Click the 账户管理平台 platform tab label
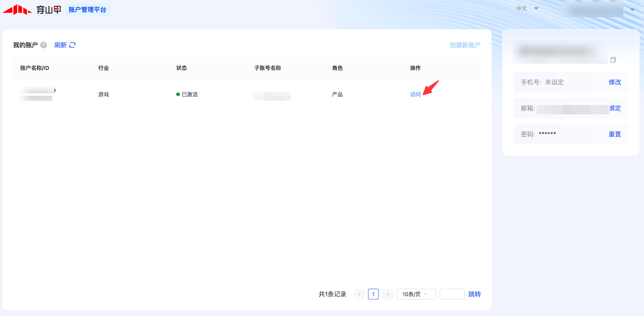644x316 pixels. coord(87,10)
